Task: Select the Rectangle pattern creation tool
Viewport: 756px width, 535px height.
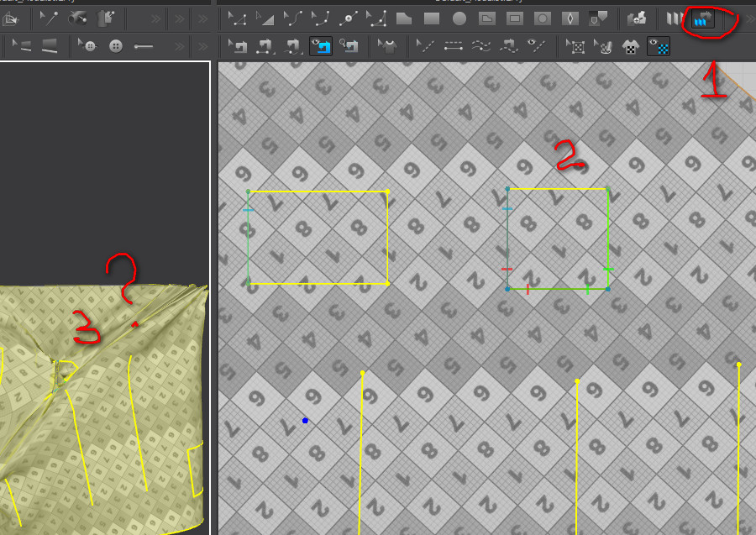Action: [x=432, y=18]
